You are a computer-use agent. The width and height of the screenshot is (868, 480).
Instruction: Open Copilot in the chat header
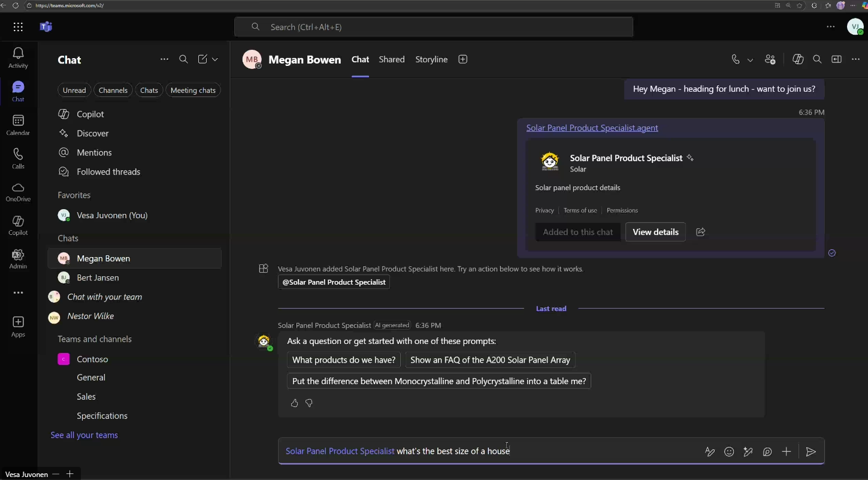798,59
